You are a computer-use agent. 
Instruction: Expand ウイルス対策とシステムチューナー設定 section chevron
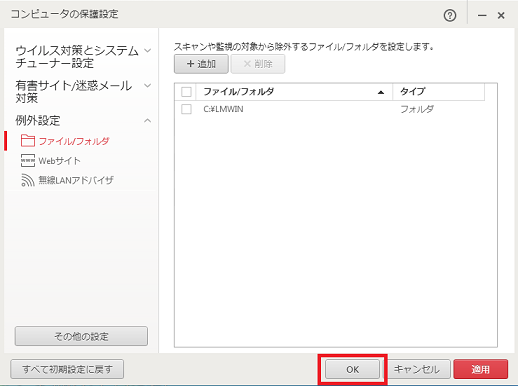(147, 51)
